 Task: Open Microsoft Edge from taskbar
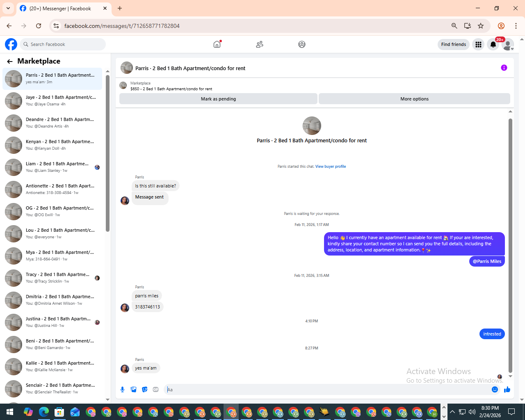tap(44, 412)
